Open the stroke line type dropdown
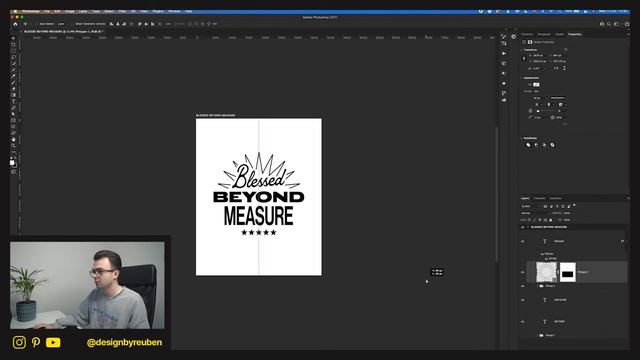The height and width of the screenshot is (360, 640). [x=557, y=98]
